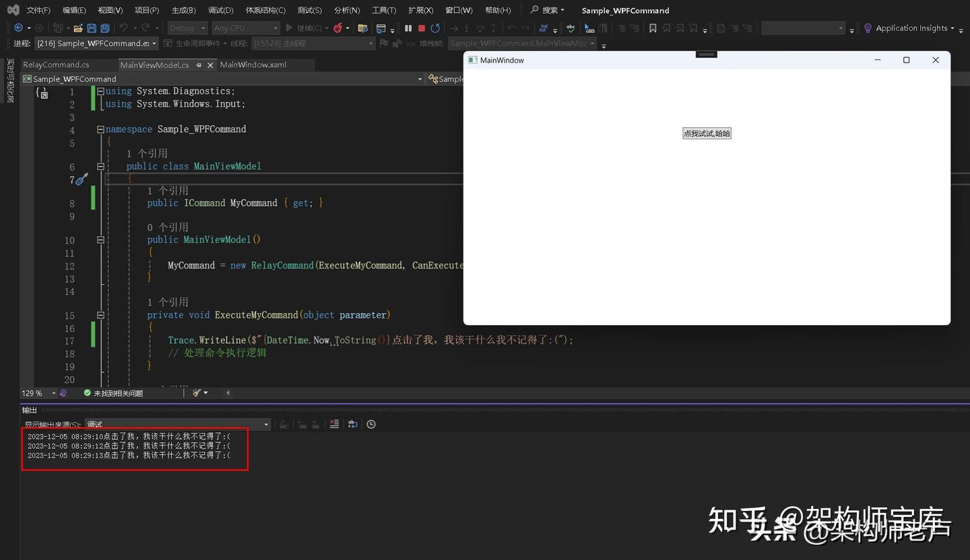Screen dimensions: 970x560
Task: Click the 0 个引用 reference link
Action: click(x=168, y=228)
